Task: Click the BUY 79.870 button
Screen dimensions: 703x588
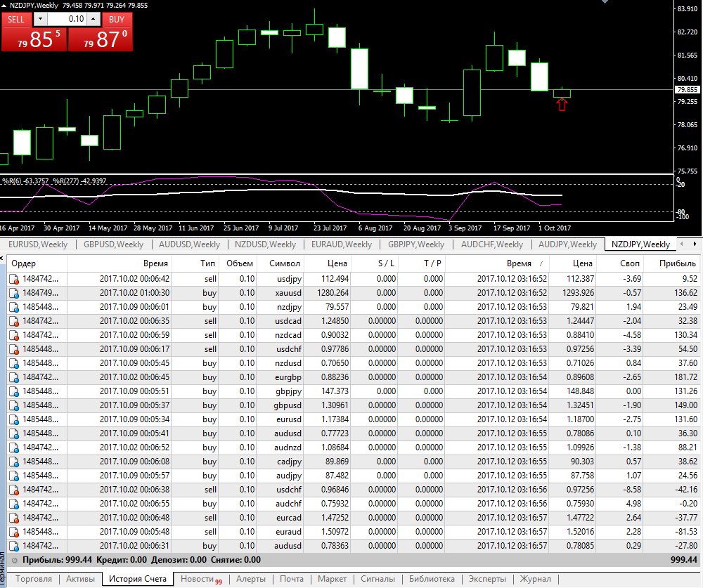Action: tap(101, 32)
